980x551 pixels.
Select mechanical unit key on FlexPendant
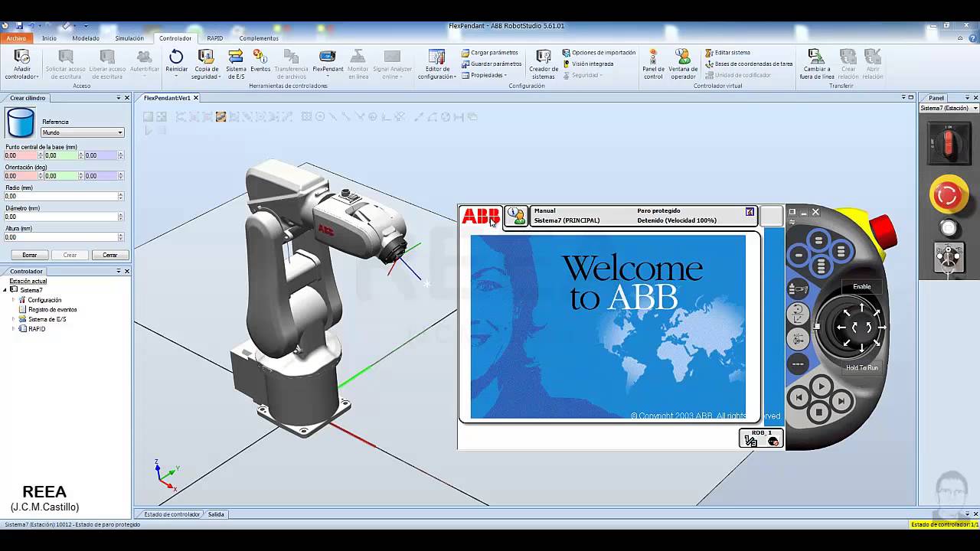pyautogui.click(x=798, y=289)
